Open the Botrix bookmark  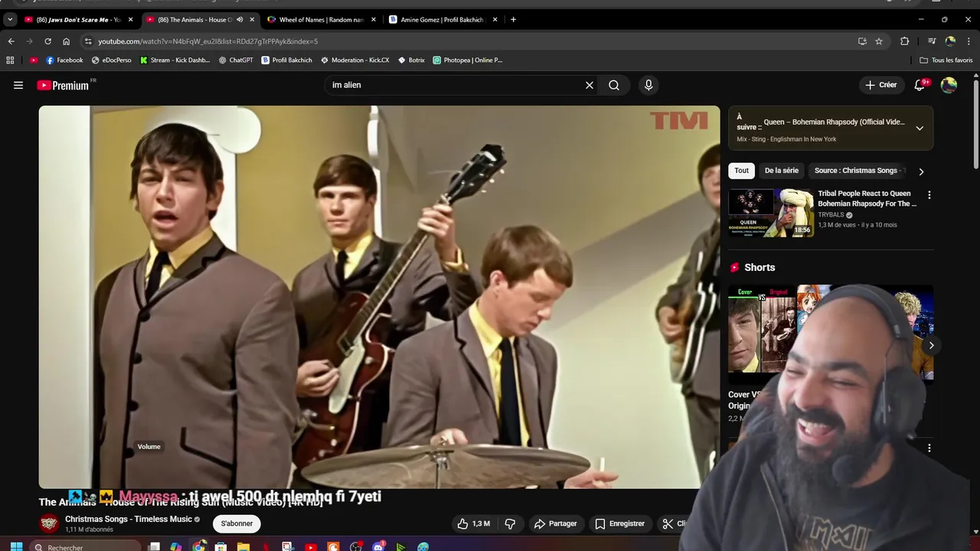pyautogui.click(x=411, y=60)
